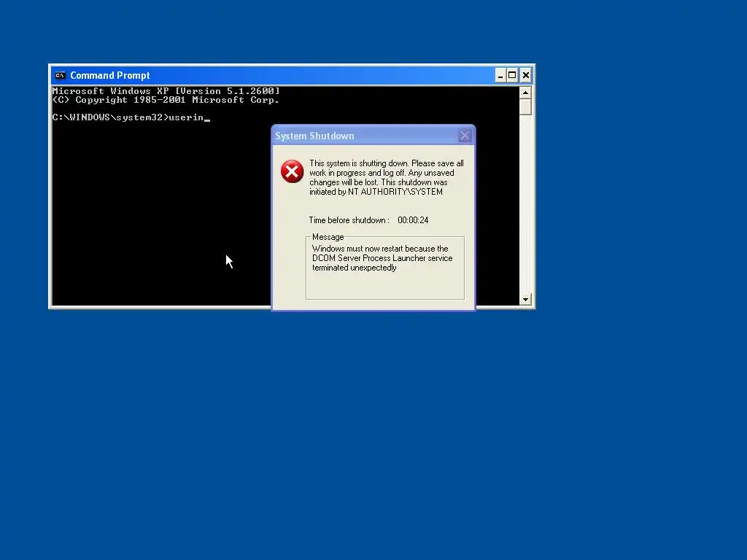Viewport: 747px width, 560px height.
Task: Minimize the Command Prompt window
Action: (x=500, y=75)
